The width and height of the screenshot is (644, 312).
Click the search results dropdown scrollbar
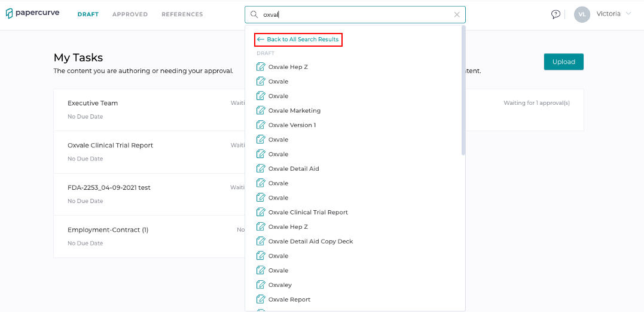click(x=463, y=90)
